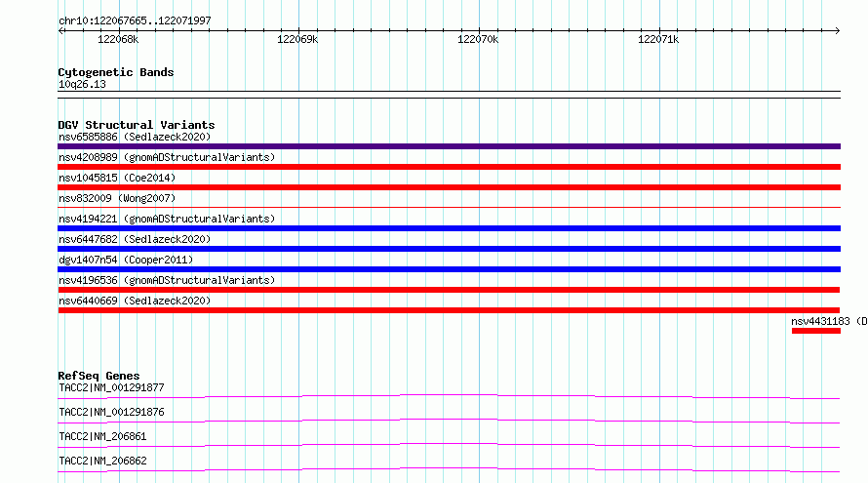Click the purple nsv6585886 variant bar
Viewport: 868px width, 483px height.
449,146
